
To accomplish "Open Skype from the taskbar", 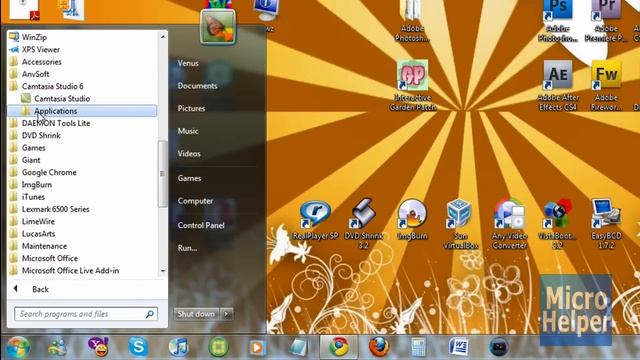I will tap(138, 347).
